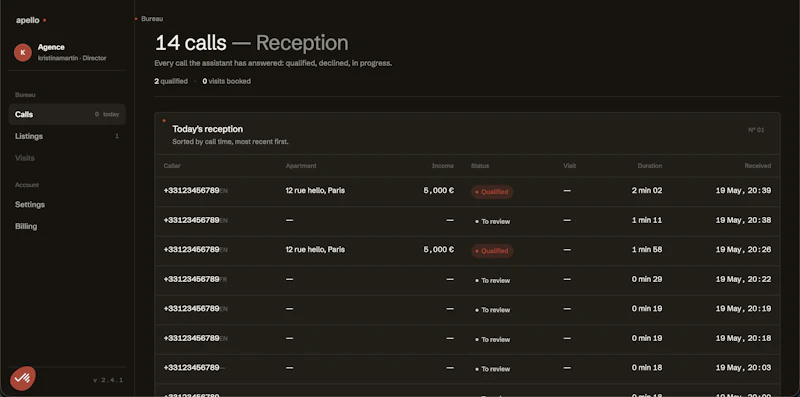Open the call received 19 May 20:38
The height and width of the screenshot is (397, 800).
[x=467, y=220]
